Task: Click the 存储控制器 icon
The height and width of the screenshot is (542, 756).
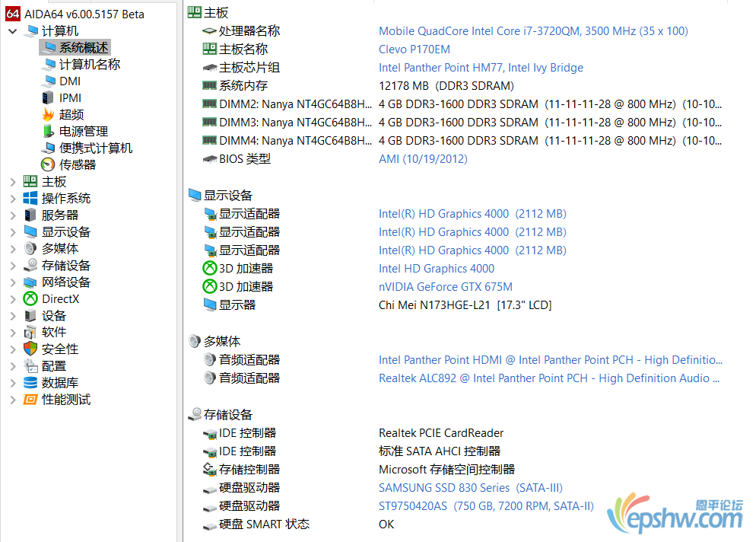Action: (209, 469)
